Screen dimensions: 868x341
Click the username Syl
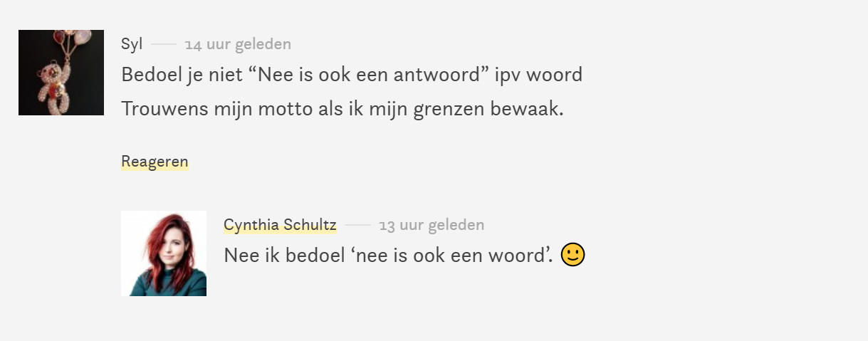pyautogui.click(x=132, y=44)
